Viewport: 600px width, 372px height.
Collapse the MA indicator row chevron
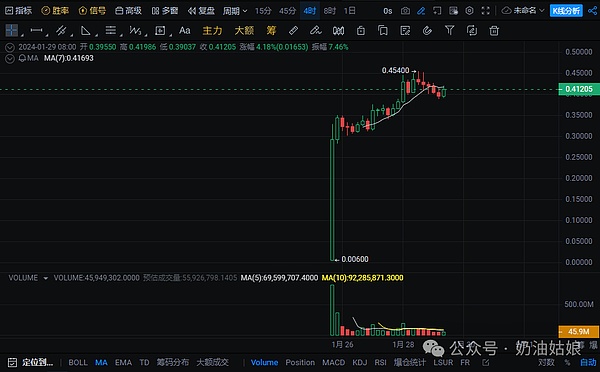10,59
